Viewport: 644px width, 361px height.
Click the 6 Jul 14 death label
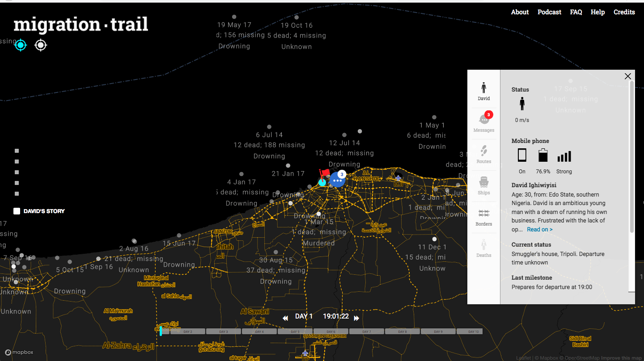click(x=269, y=135)
